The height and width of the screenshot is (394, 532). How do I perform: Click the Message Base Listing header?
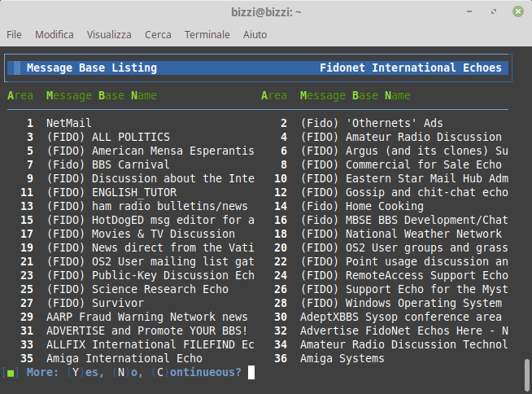(x=92, y=68)
